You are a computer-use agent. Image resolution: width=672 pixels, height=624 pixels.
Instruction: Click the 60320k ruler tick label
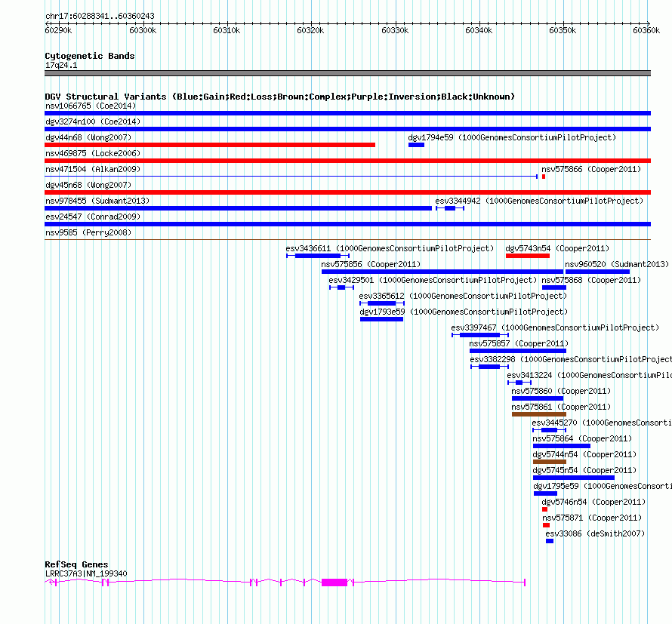310,30
